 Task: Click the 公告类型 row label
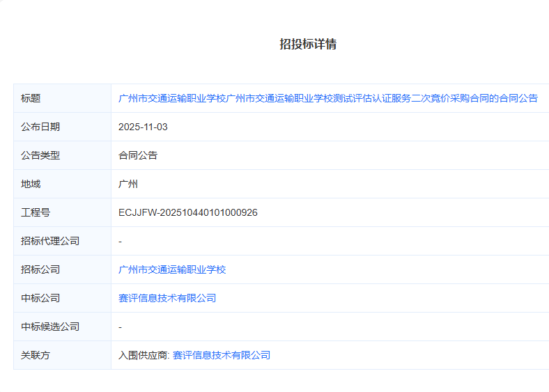coord(40,155)
